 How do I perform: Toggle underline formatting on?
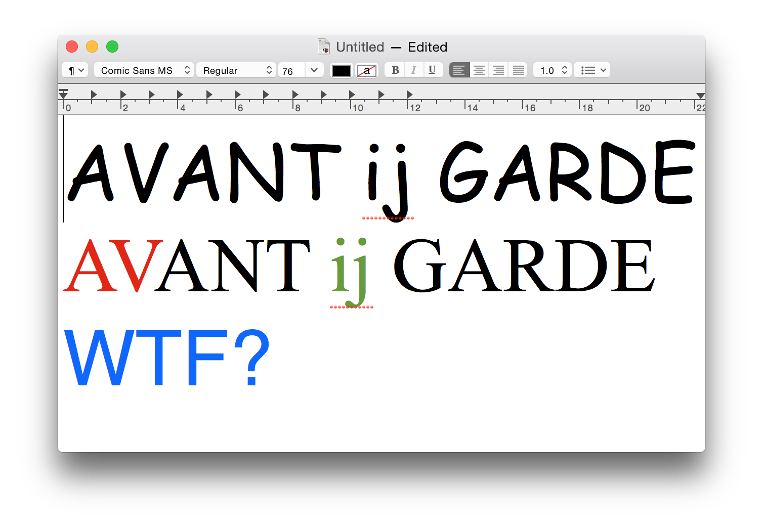click(433, 70)
